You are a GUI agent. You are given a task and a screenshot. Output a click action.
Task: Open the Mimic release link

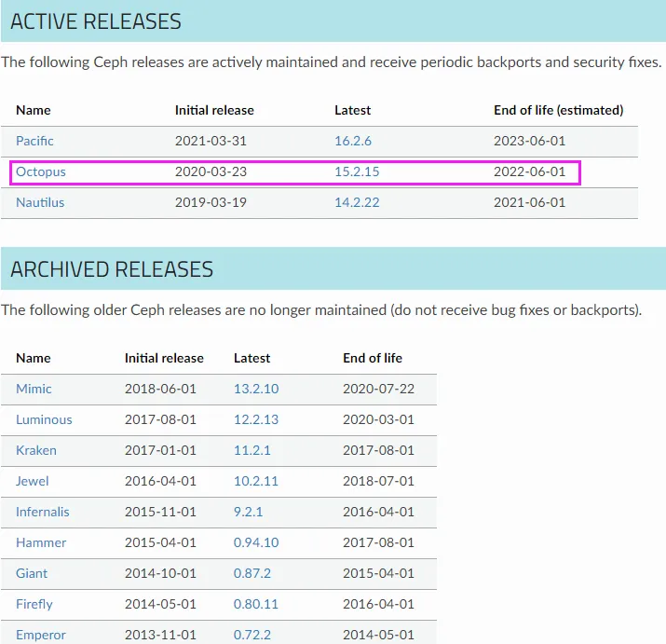tap(34, 389)
